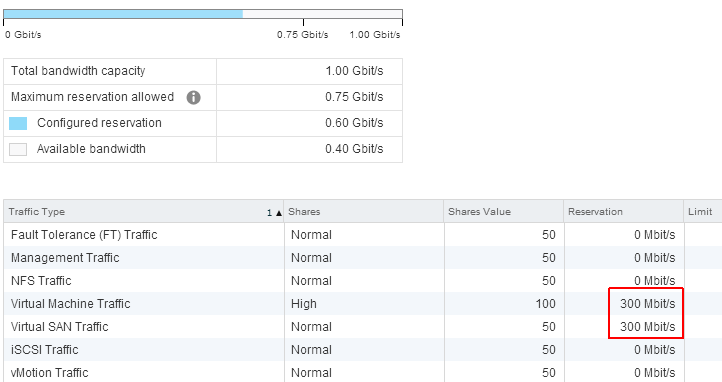Select the Virtual SAN Traffic row
Screen dimensions: 722x382
click(363, 327)
